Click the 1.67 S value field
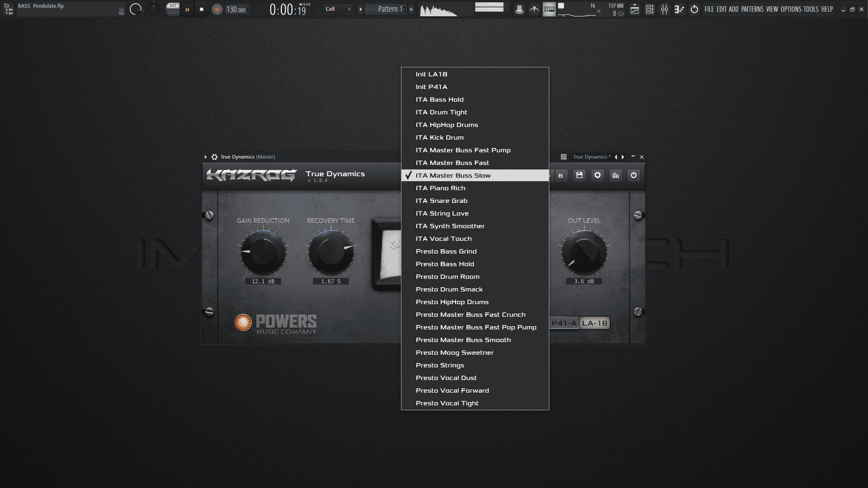The image size is (868, 488). point(331,281)
